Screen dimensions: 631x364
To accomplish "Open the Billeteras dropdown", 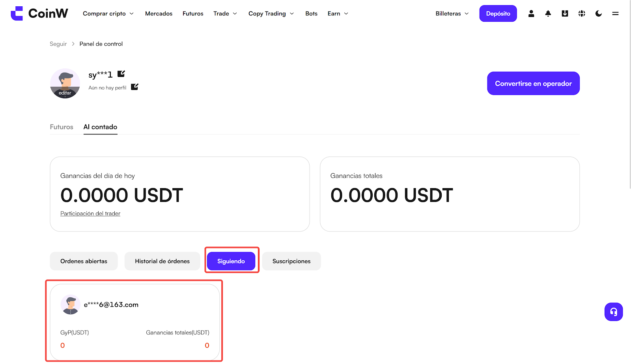I will tap(452, 13).
